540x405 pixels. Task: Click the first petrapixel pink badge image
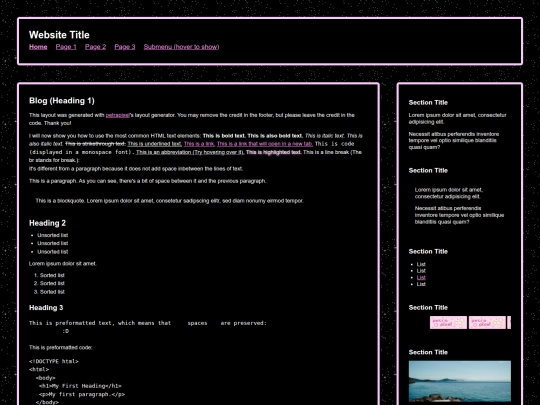[448, 323]
